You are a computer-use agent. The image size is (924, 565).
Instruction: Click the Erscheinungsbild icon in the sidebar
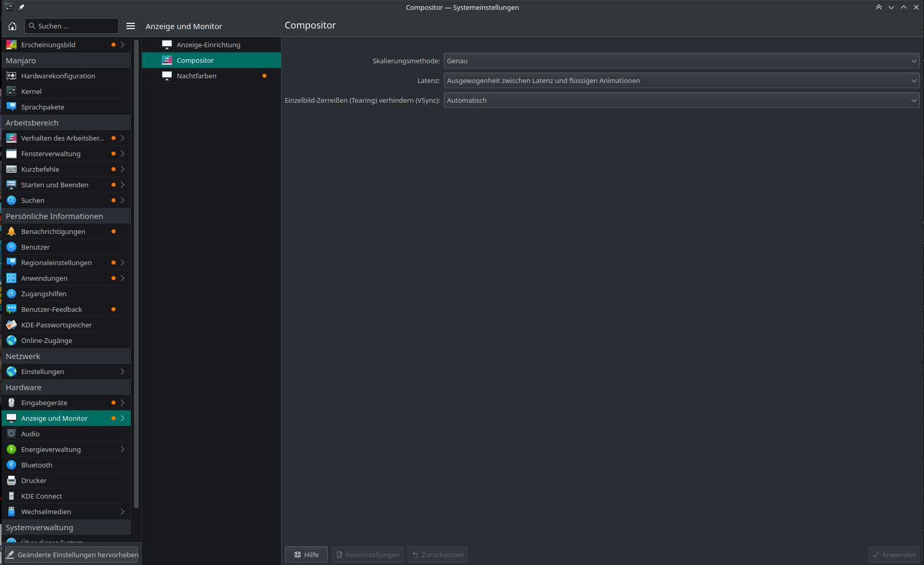(x=11, y=45)
